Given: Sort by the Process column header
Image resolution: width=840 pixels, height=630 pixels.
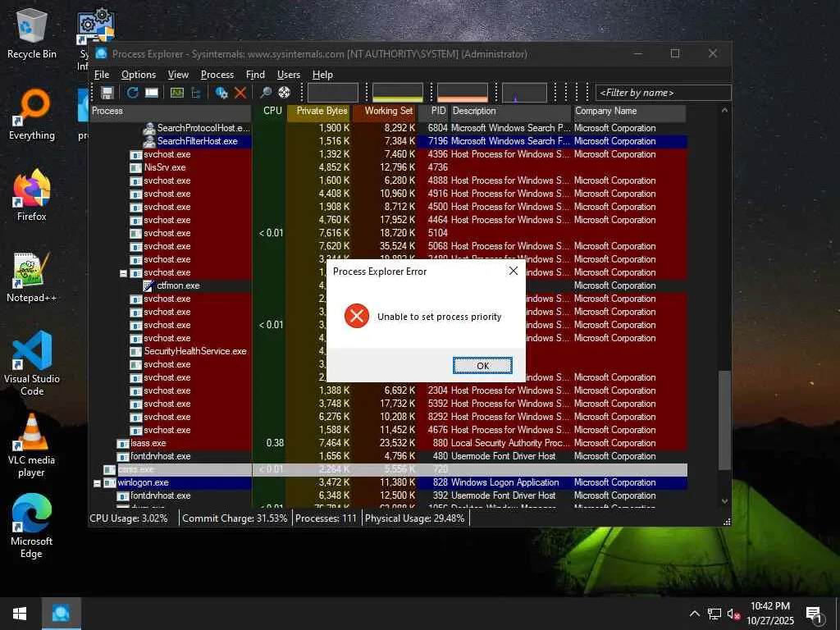Looking at the screenshot, I should tap(171, 111).
